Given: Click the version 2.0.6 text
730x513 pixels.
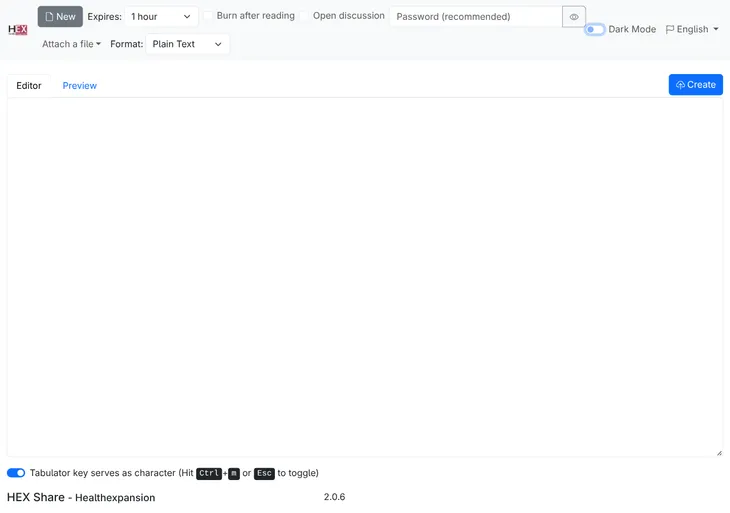Looking at the screenshot, I should tap(334, 497).
